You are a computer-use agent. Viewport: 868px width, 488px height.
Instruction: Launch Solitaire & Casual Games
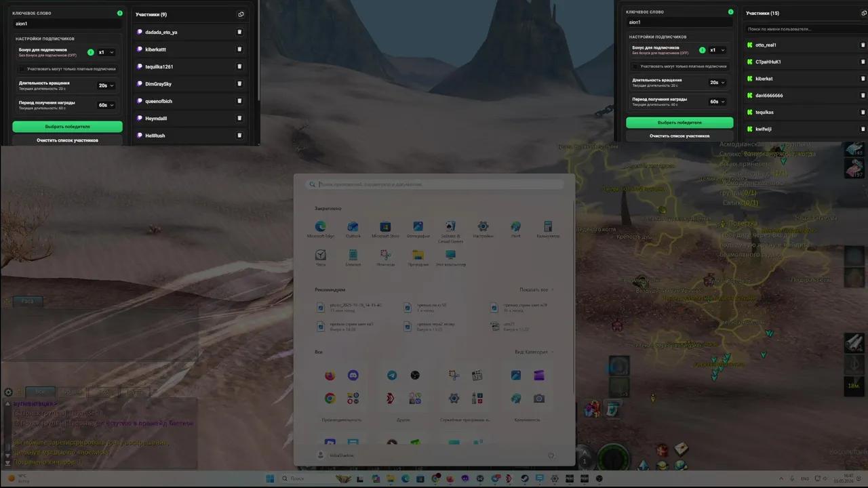pos(450,231)
